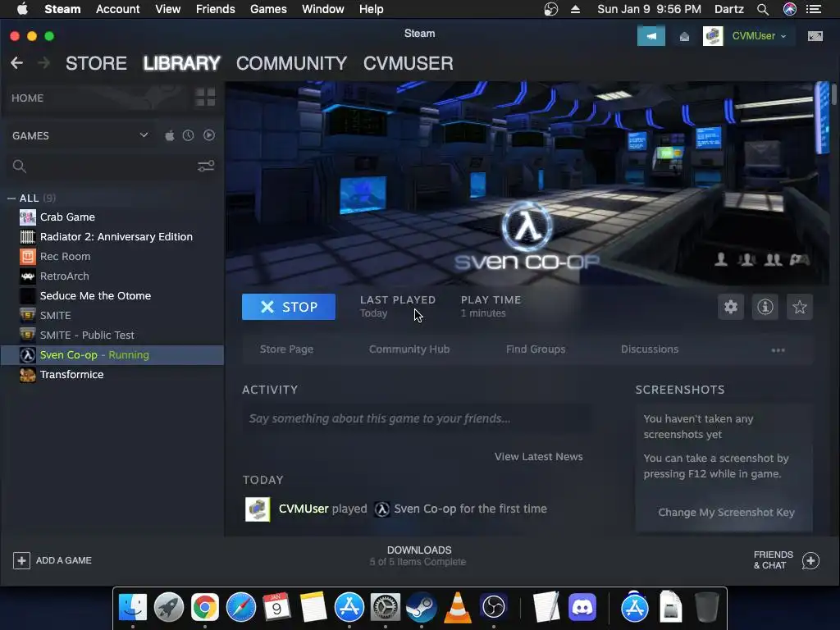Toggle the macOS games filter
Image resolution: width=840 pixels, height=630 pixels.
point(170,135)
